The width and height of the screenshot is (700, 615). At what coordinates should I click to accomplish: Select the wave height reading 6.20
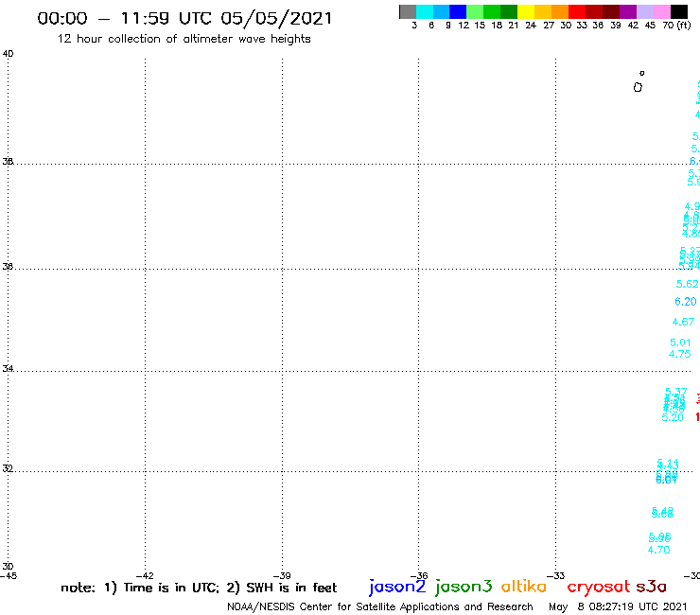[686, 302]
